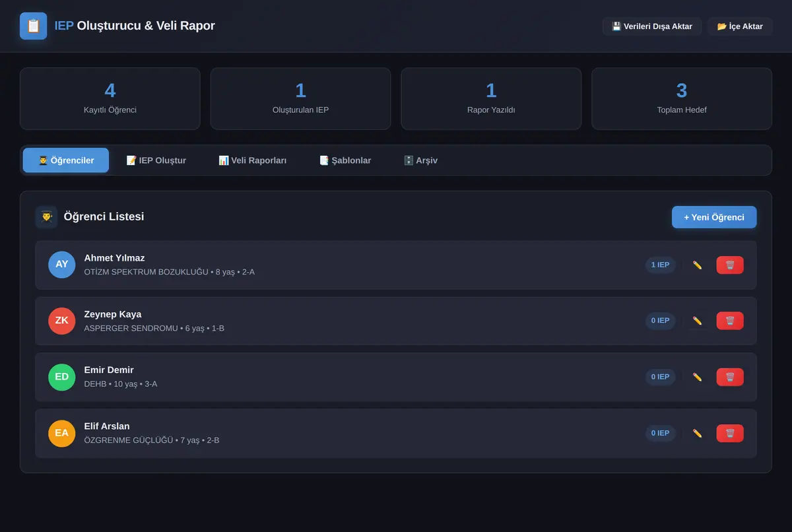Open the Arşiv tab
Image resolution: width=792 pixels, height=532 pixels.
click(420, 160)
